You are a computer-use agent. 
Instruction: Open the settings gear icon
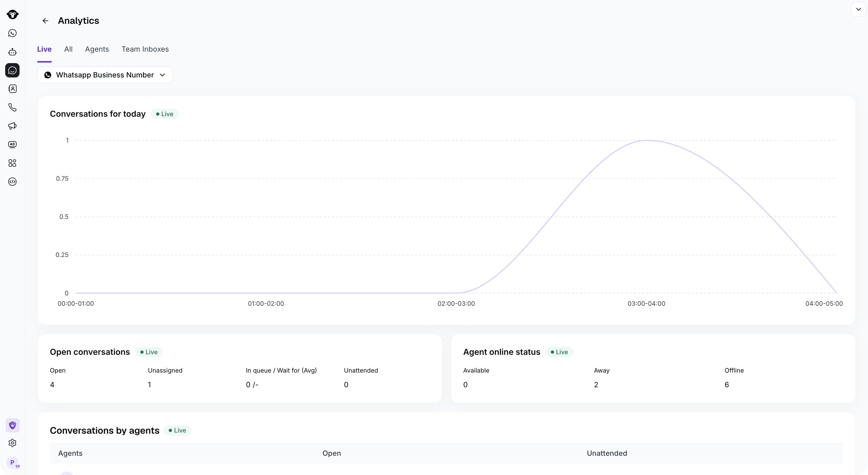12,443
